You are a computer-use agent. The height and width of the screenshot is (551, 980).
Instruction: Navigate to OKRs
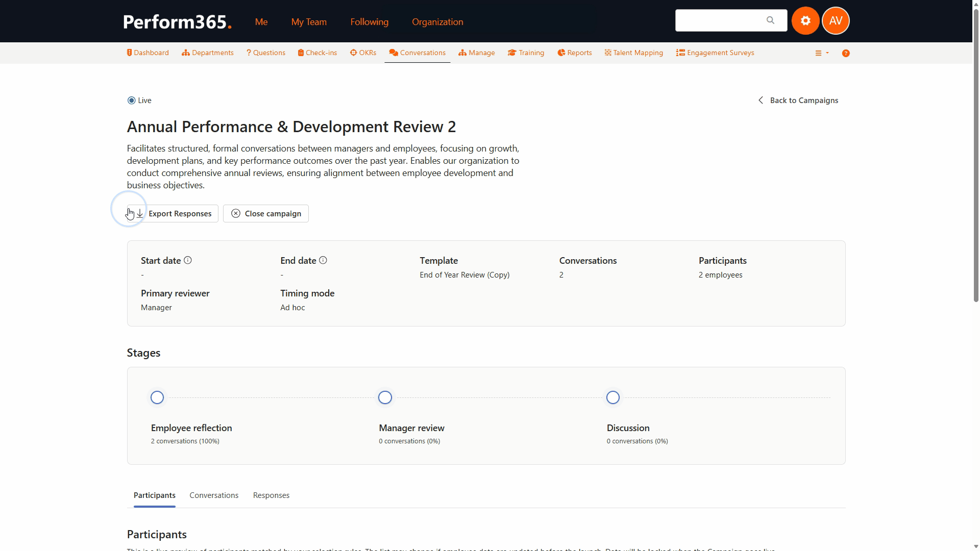tap(363, 53)
